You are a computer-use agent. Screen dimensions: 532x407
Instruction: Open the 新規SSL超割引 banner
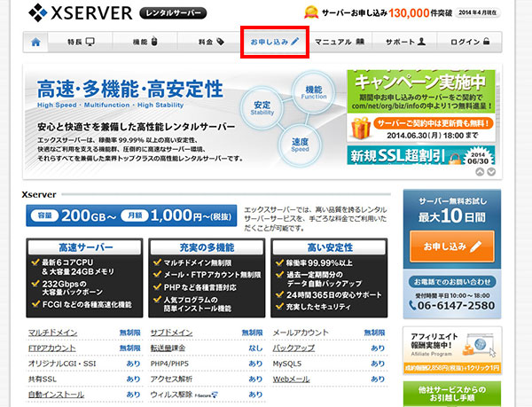click(420, 155)
